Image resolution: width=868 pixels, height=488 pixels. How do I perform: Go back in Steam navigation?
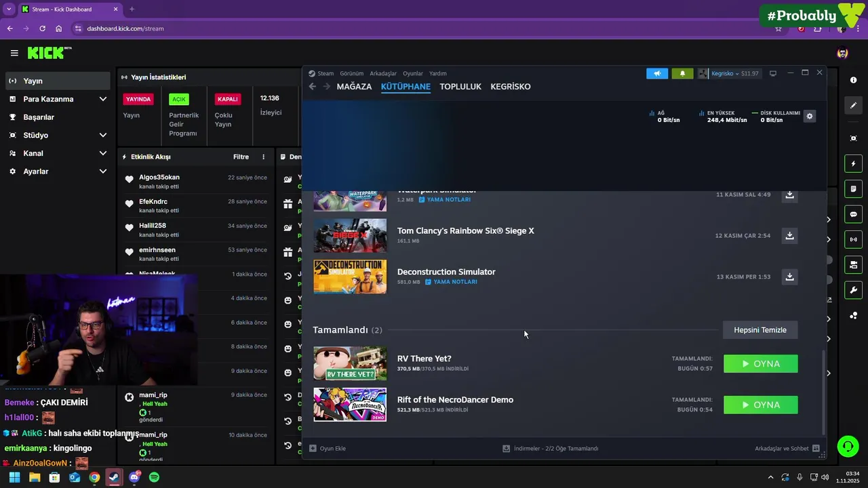coord(313,86)
